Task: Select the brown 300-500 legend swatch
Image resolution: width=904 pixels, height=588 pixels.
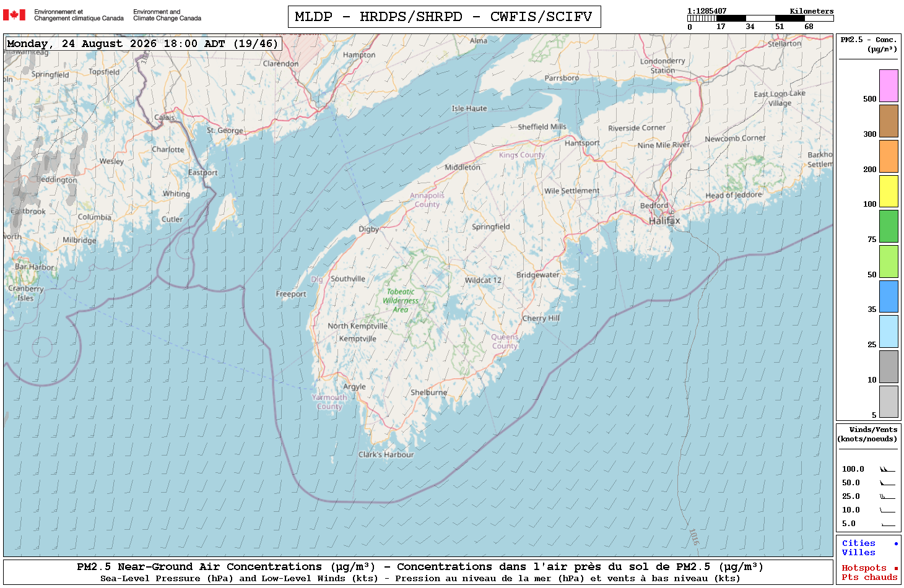Action: click(889, 121)
